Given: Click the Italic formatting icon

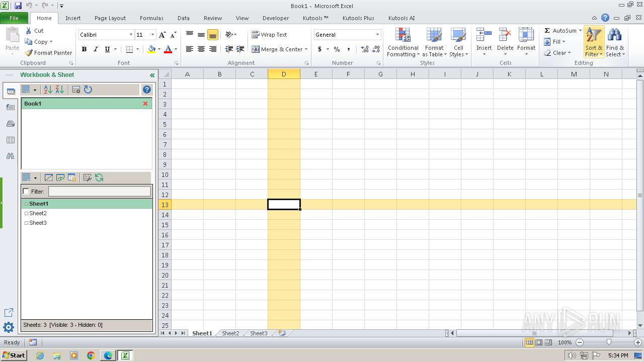Looking at the screenshot, I should pyautogui.click(x=96, y=49).
